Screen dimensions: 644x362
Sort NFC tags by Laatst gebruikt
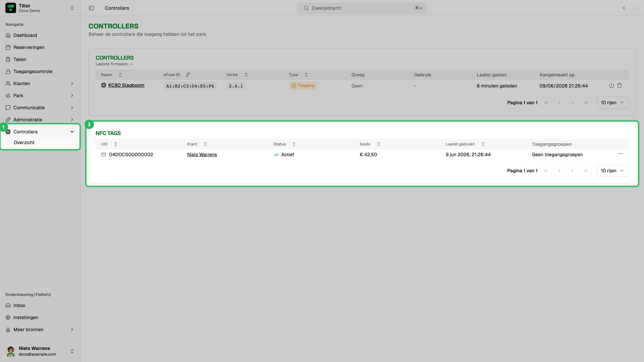pos(465,144)
